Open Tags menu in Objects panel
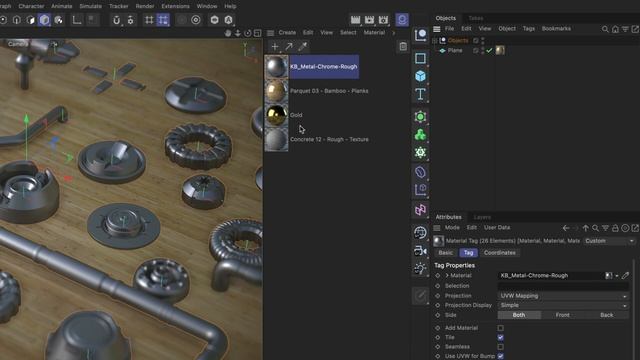Screen dimensions: 640x360 click(x=529, y=29)
